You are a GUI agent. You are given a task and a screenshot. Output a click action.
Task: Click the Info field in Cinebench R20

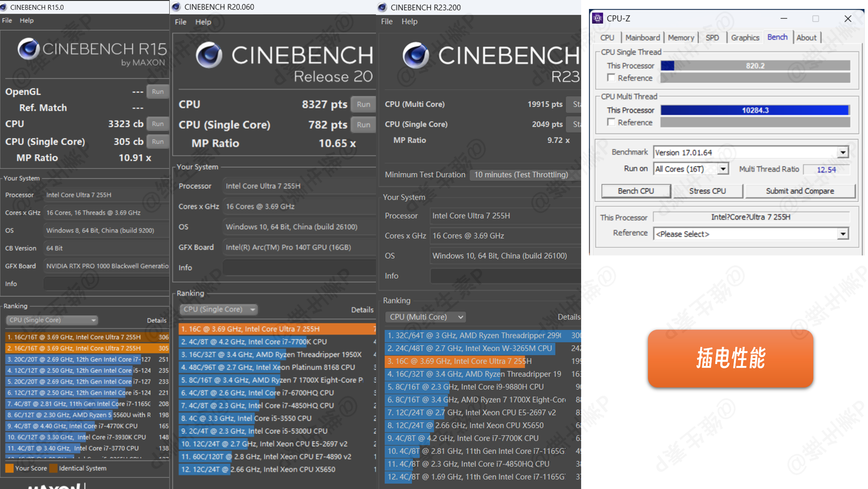point(299,268)
